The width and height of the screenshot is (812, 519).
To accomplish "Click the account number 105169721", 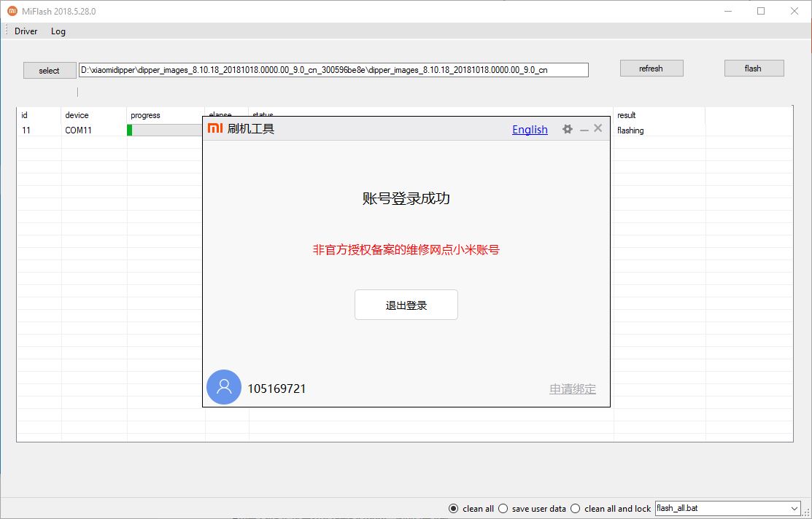I will click(x=277, y=389).
